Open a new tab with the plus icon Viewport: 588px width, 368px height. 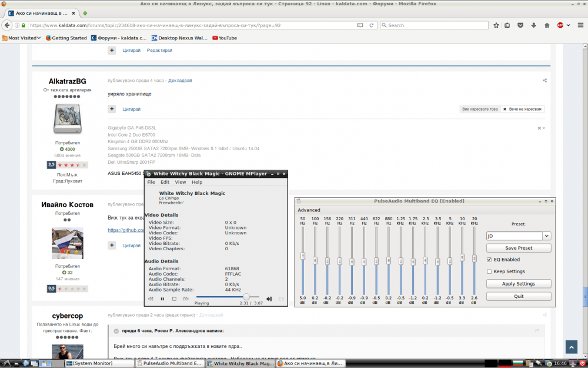point(85,13)
